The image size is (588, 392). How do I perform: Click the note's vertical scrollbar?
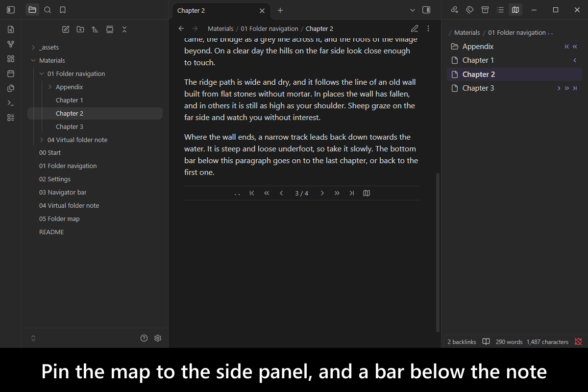click(x=438, y=252)
